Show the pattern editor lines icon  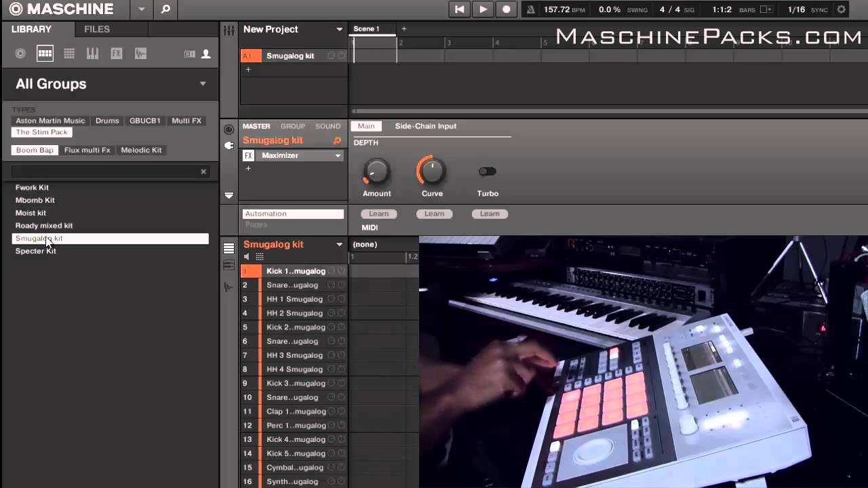pyautogui.click(x=229, y=249)
